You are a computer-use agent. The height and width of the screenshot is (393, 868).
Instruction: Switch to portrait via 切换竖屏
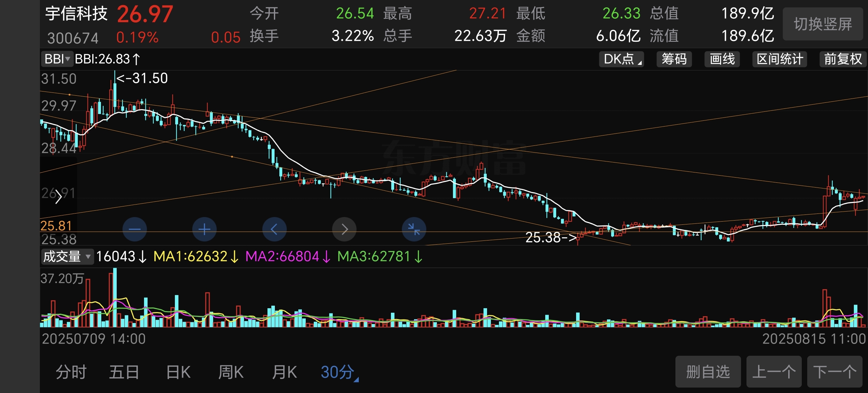click(x=823, y=24)
